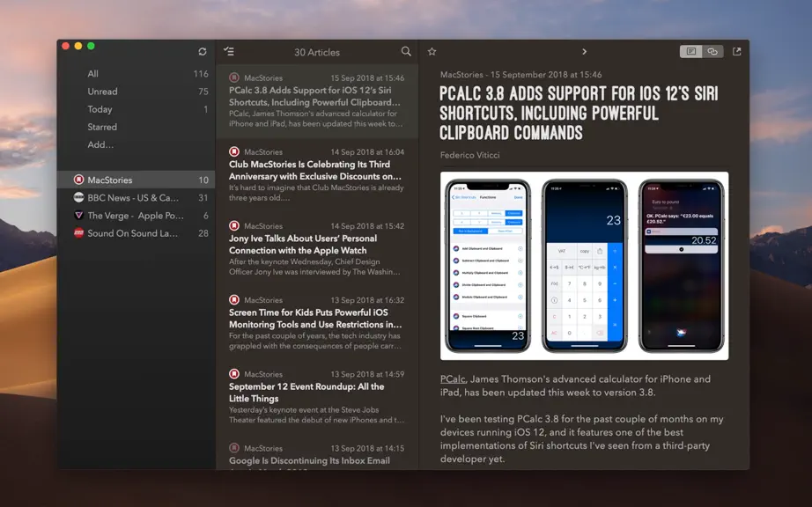Refresh all feeds with the sync icon
The height and width of the screenshot is (507, 812).
pyautogui.click(x=203, y=51)
